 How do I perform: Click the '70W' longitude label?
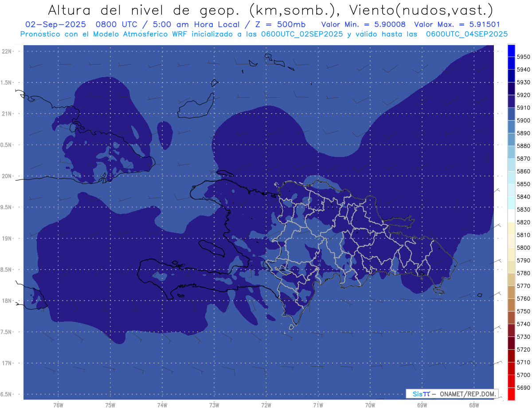[x=370, y=405]
